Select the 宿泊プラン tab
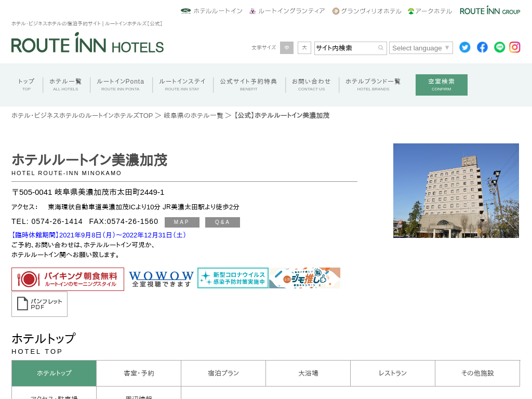The width and height of the screenshot is (532, 399). click(x=223, y=373)
